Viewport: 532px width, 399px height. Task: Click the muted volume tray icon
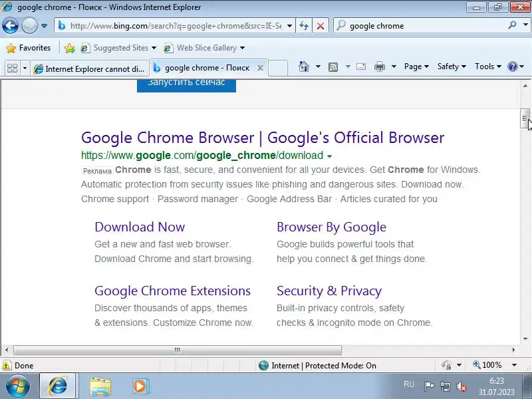tap(462, 386)
